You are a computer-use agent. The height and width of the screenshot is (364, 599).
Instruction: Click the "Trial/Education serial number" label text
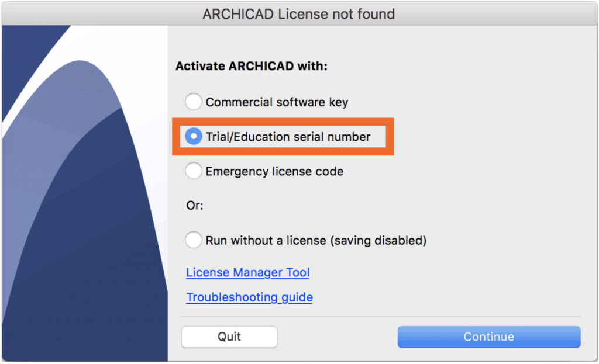click(x=288, y=137)
